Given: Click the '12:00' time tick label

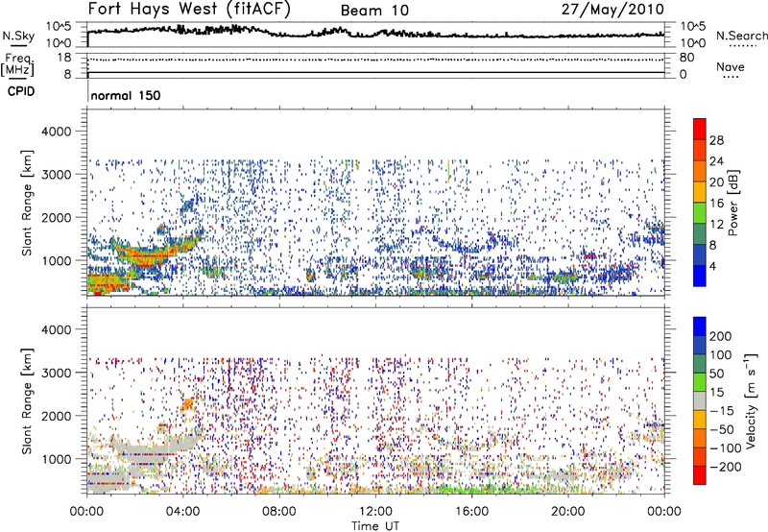Looking at the screenshot, I should tap(375, 512).
